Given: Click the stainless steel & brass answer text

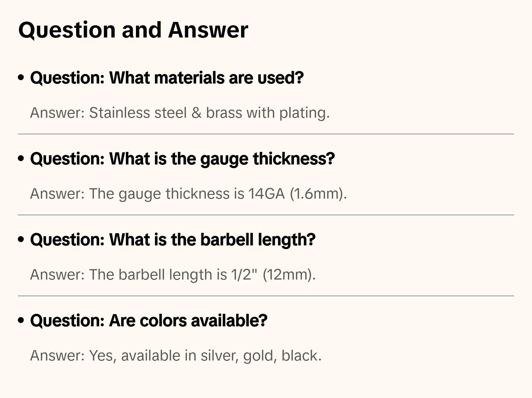Looking at the screenshot, I should [180, 113].
